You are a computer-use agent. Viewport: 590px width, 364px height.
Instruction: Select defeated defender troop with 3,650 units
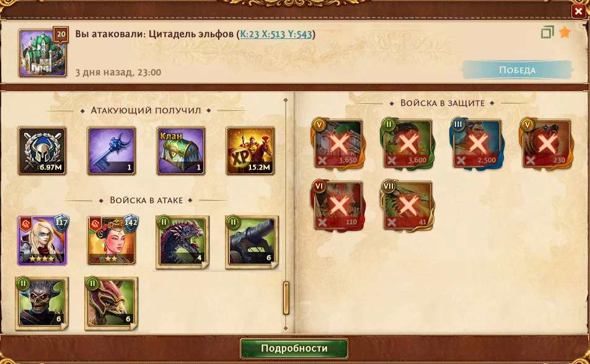(338, 144)
